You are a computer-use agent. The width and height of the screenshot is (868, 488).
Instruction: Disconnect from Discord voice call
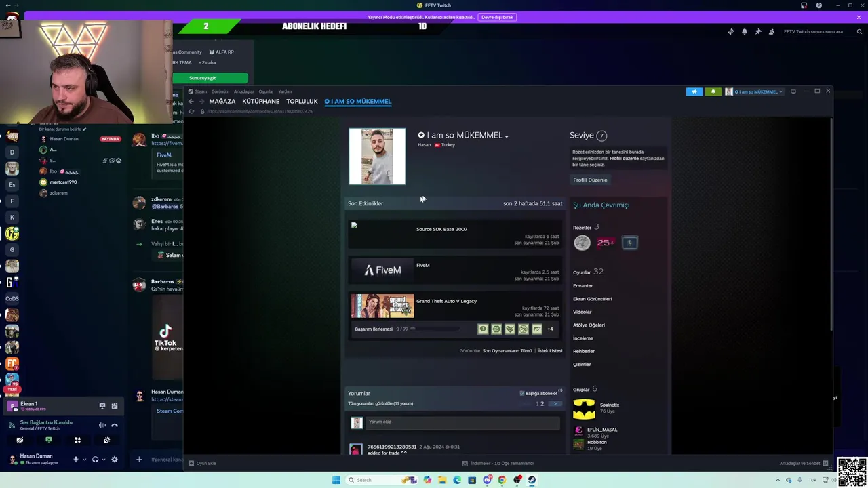click(x=115, y=425)
